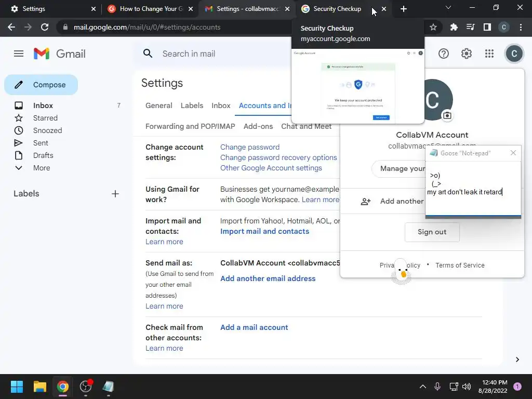This screenshot has width=532, height=399.
Task: Open taskbar clock showing 12:40 PM
Action: tap(493, 387)
